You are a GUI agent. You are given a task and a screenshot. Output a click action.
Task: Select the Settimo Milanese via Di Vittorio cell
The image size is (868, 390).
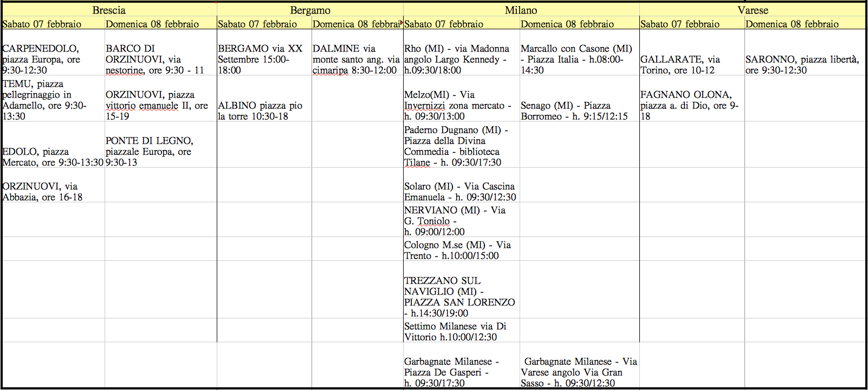click(462, 330)
